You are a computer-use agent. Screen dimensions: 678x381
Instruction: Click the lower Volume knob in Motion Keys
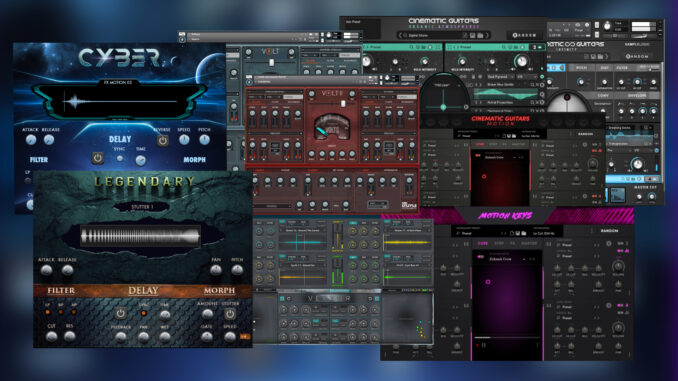click(618, 327)
